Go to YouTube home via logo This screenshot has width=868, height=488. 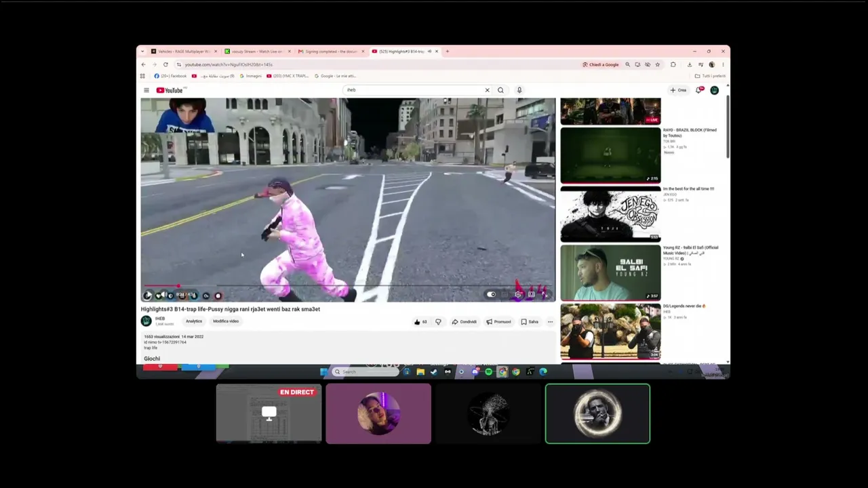[x=170, y=90]
